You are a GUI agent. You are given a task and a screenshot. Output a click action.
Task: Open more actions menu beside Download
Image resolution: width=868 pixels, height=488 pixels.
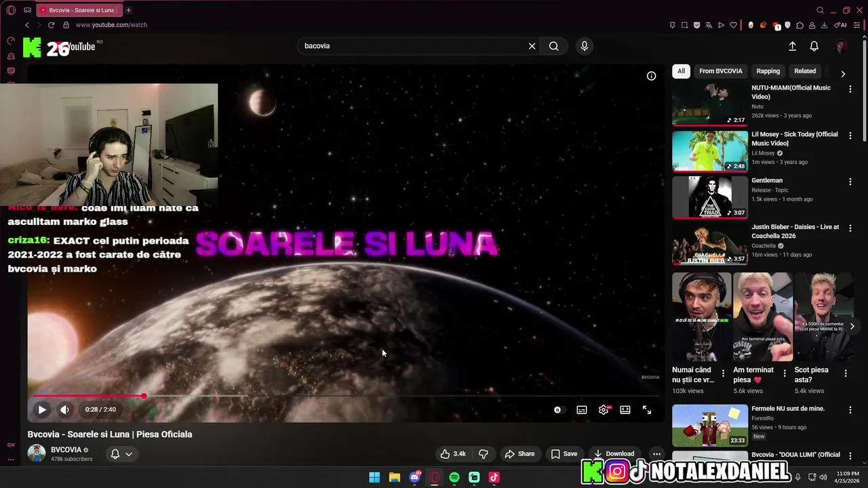pos(656,454)
